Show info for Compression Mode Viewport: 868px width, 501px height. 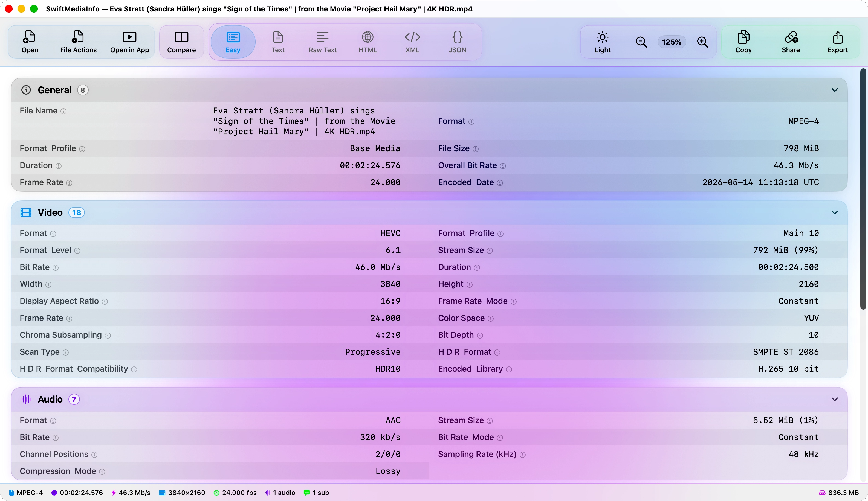[102, 472]
